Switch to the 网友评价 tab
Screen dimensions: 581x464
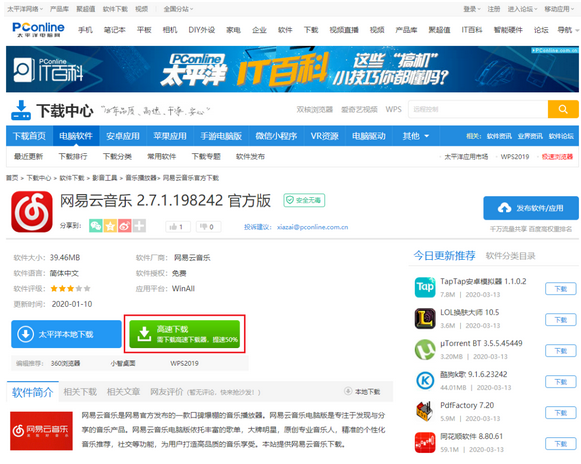pyautogui.click(x=167, y=392)
